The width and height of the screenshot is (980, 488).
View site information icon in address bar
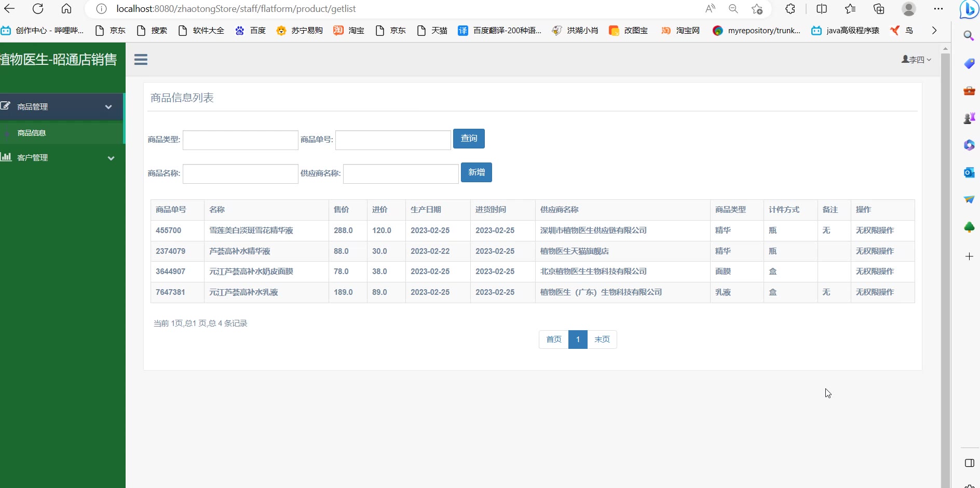tap(102, 9)
